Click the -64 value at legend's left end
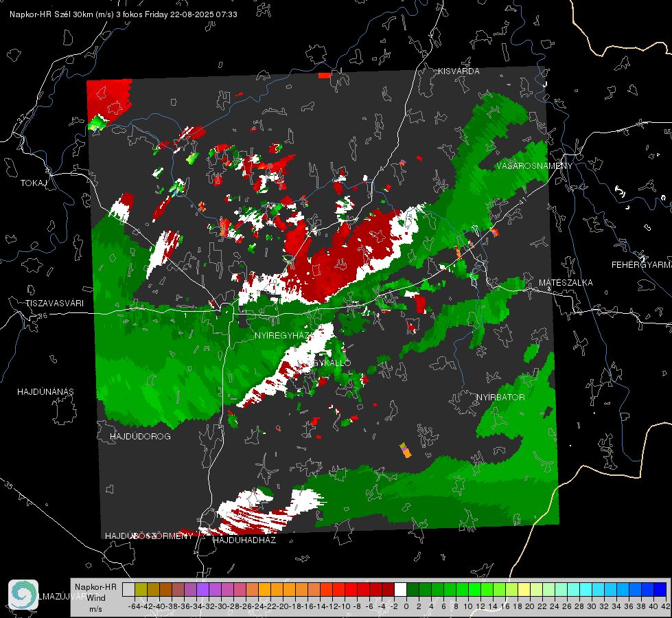The height and width of the screenshot is (618, 672). point(134,606)
